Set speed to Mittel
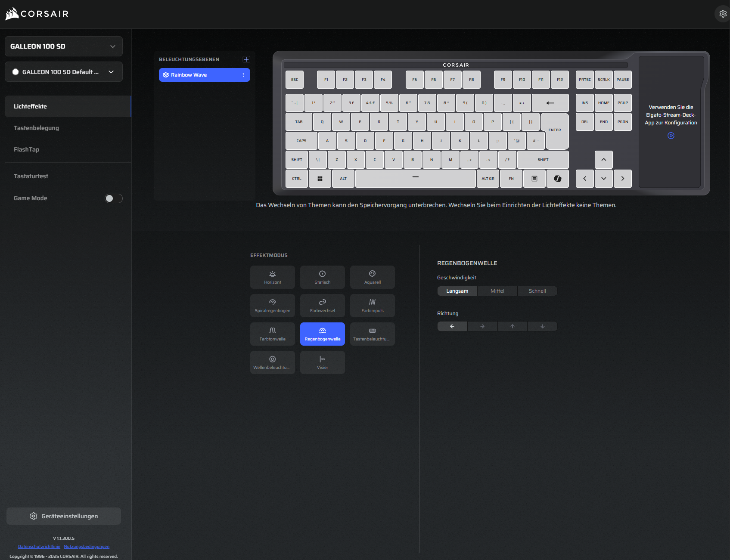730x560 pixels. coord(497,291)
